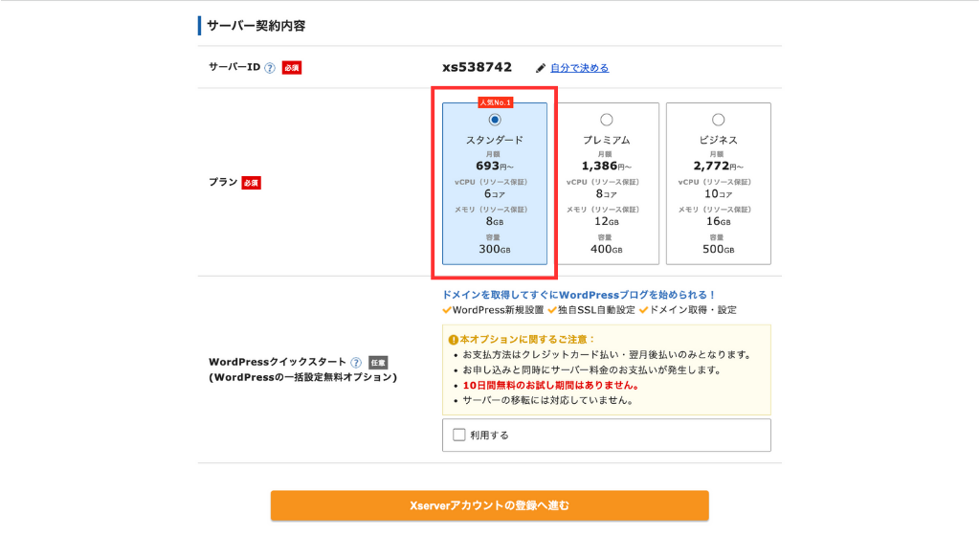The image size is (980, 537).
Task: Click the 2,772円 monthly price text
Action: (x=718, y=166)
